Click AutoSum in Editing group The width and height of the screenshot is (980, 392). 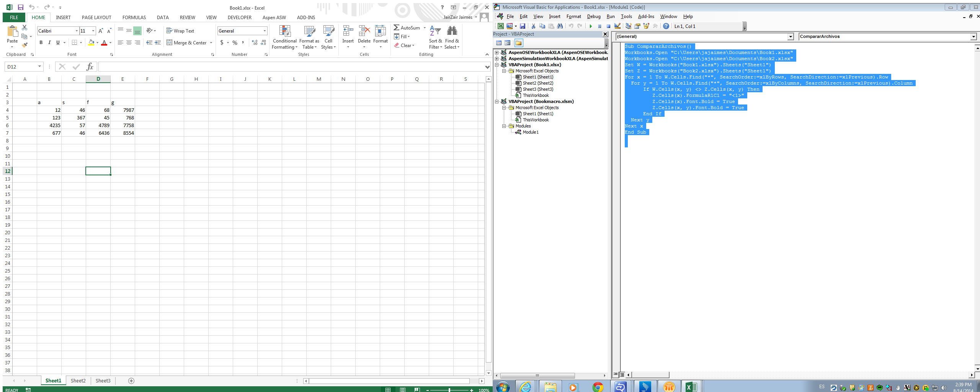(407, 28)
